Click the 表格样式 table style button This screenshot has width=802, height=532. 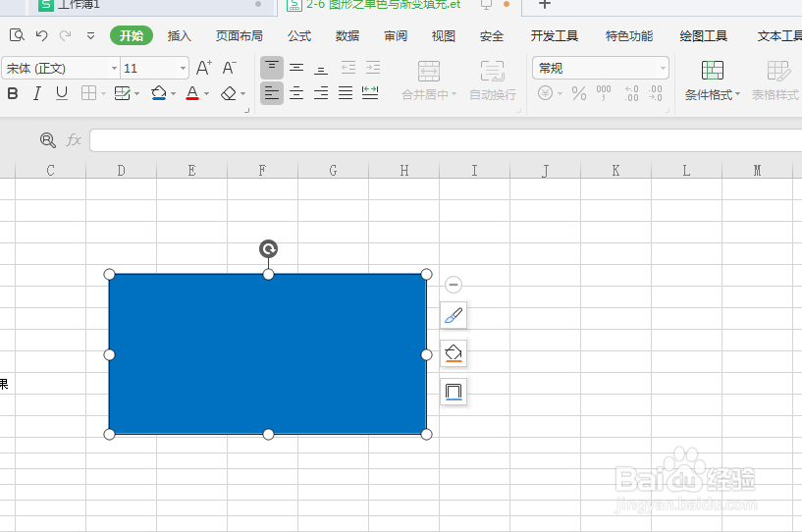pos(775,80)
